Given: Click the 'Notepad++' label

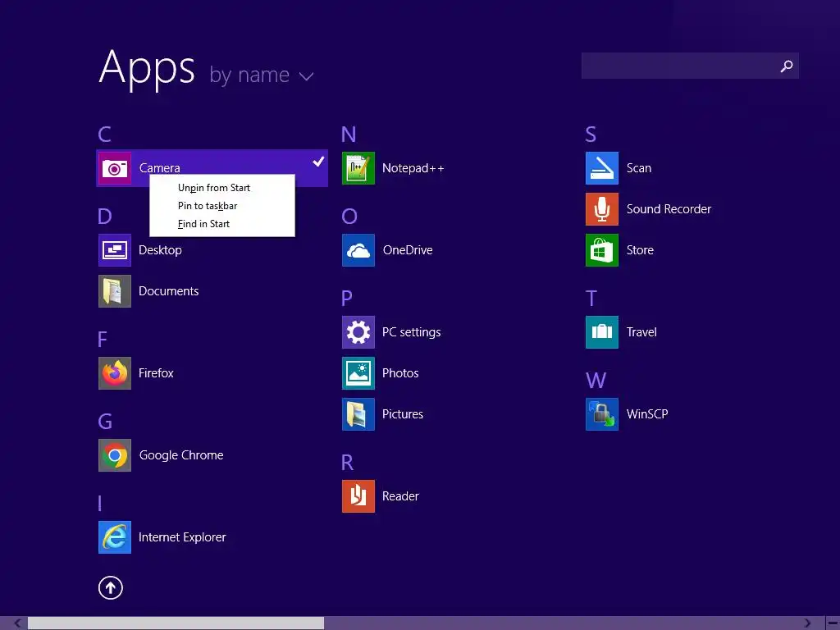Looking at the screenshot, I should click(413, 168).
